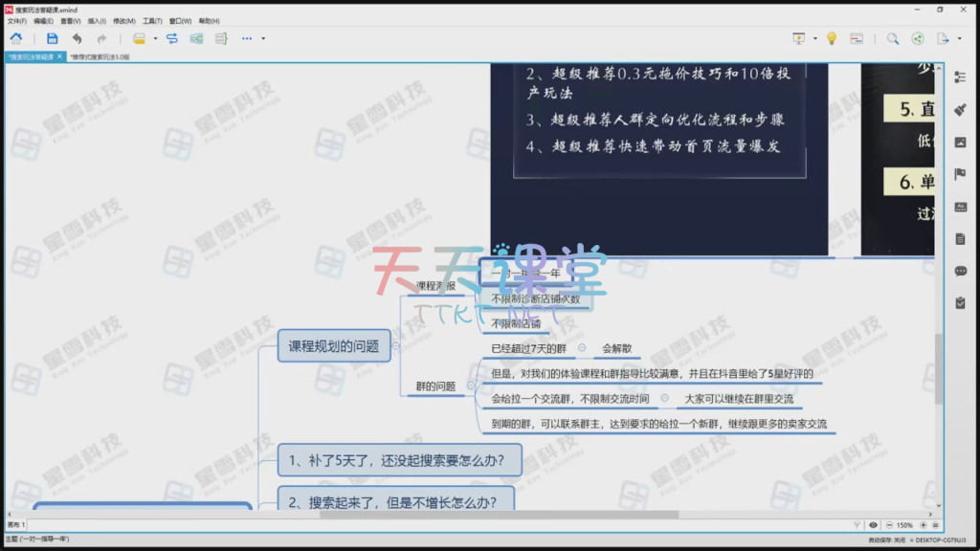Image resolution: width=980 pixels, height=551 pixels.
Task: Open the dropdown beside the three-dots more icon
Action: [263, 38]
